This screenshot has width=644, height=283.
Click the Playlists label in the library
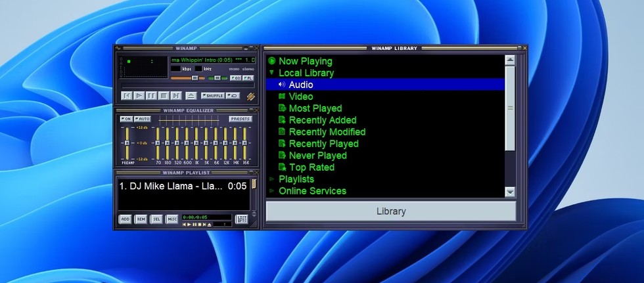point(296,179)
